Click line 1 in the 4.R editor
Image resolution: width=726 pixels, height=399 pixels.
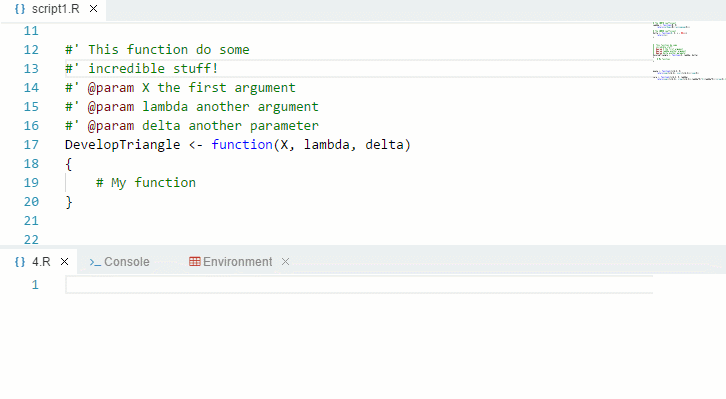[x=359, y=285]
